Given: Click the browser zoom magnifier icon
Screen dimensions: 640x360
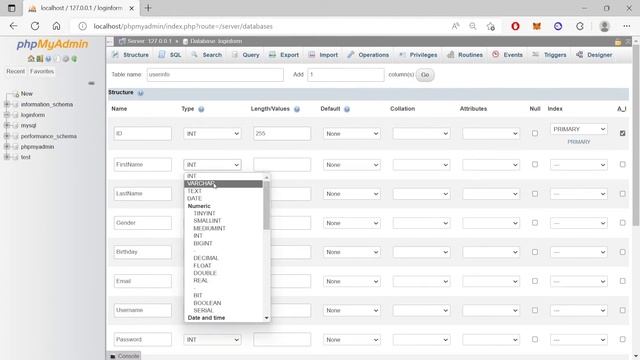Looking at the screenshot, I should 473,26.
